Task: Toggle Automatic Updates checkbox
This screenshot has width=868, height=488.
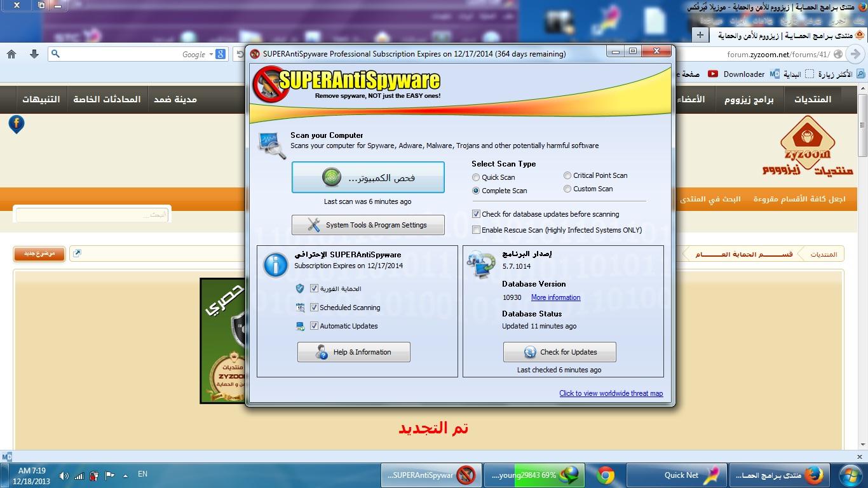Action: click(x=314, y=326)
